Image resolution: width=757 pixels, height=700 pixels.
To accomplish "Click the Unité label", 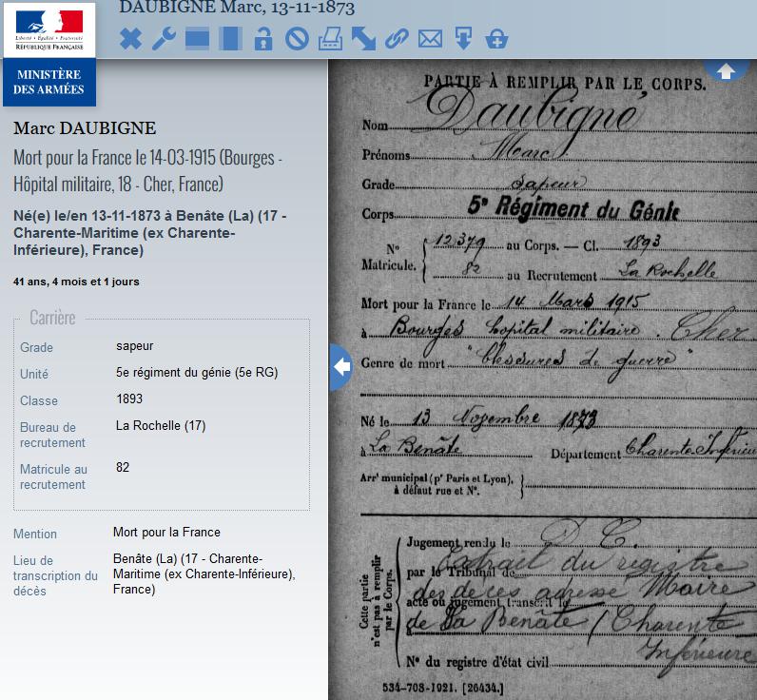I will 34,374.
